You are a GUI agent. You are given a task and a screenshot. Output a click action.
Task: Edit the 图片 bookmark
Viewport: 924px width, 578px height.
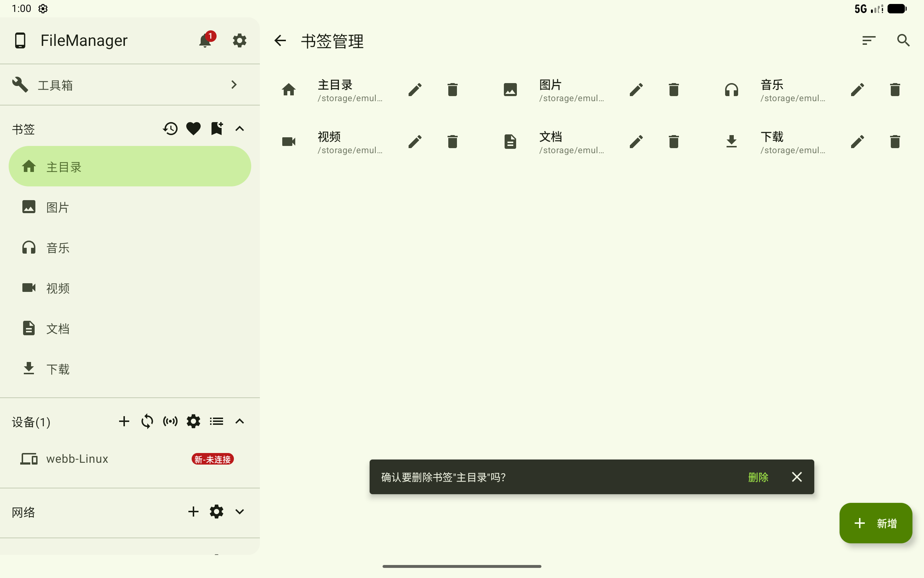pos(636,90)
